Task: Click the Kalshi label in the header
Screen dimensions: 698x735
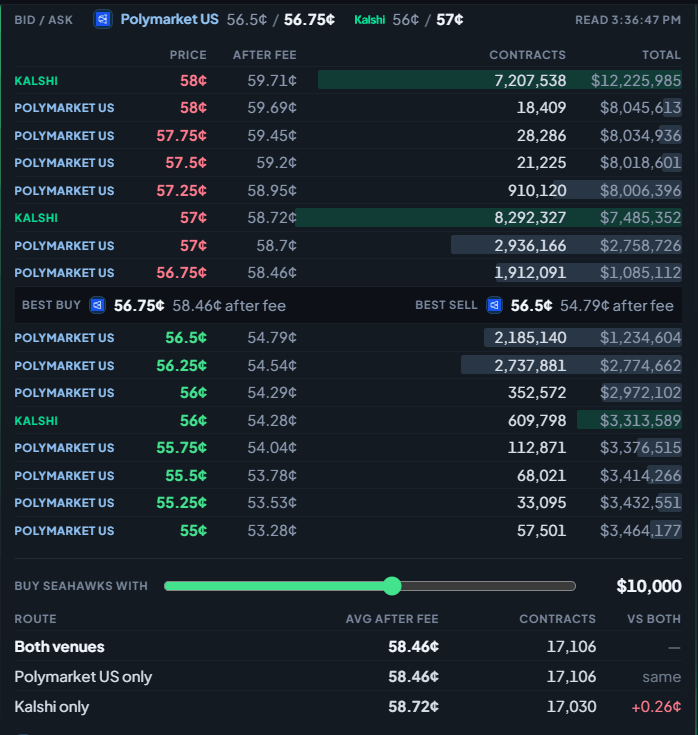Action: tap(369, 20)
